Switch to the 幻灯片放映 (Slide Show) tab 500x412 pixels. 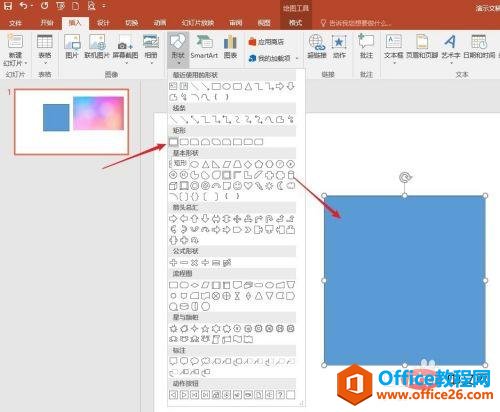click(x=198, y=23)
